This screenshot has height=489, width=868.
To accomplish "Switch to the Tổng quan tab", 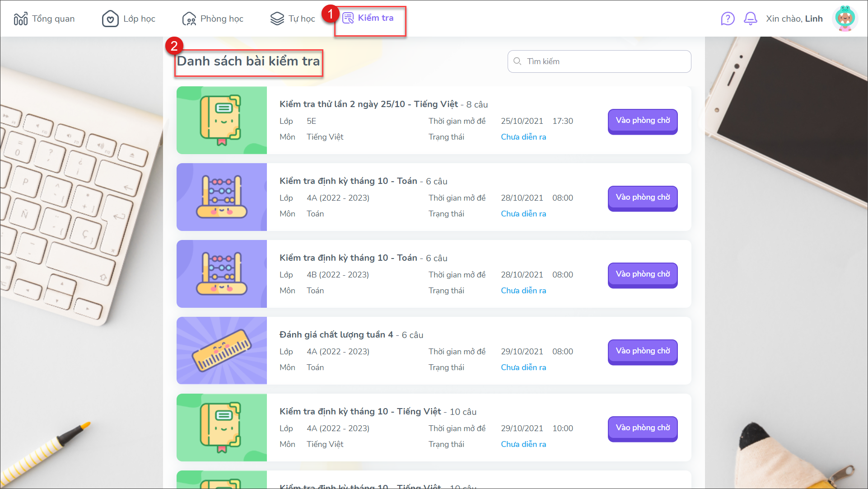I will [x=53, y=19].
